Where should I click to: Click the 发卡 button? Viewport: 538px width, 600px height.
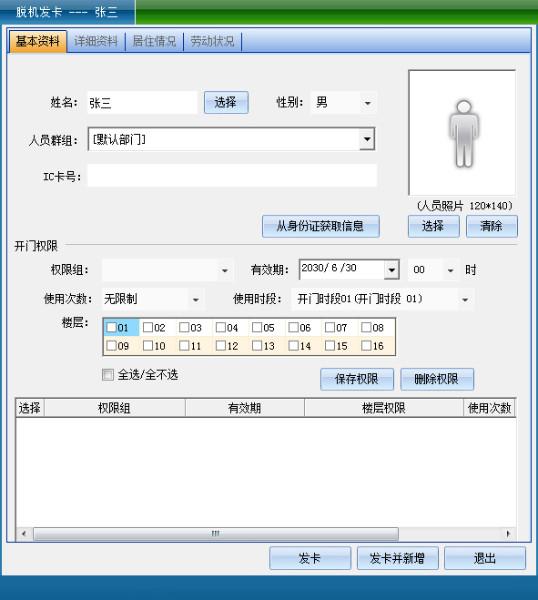click(310, 558)
